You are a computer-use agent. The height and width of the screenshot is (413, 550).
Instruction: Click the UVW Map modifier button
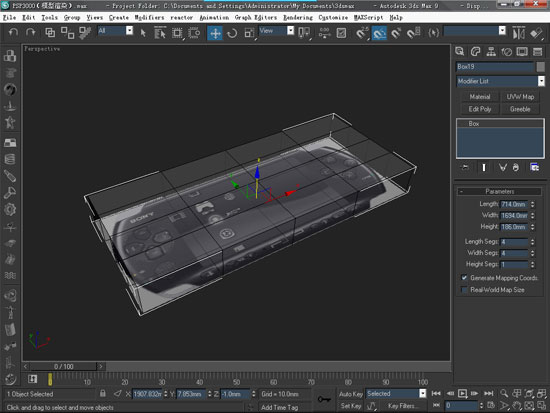[x=520, y=97]
